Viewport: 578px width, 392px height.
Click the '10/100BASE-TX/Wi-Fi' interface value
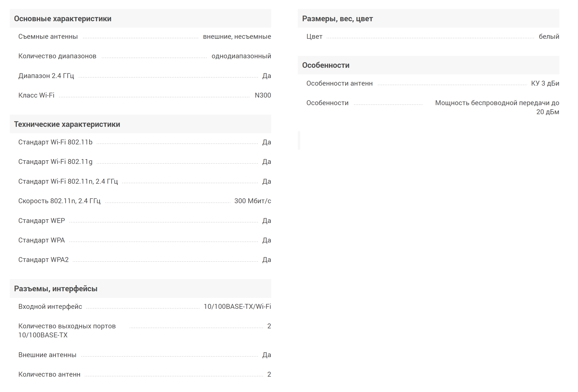point(237,306)
